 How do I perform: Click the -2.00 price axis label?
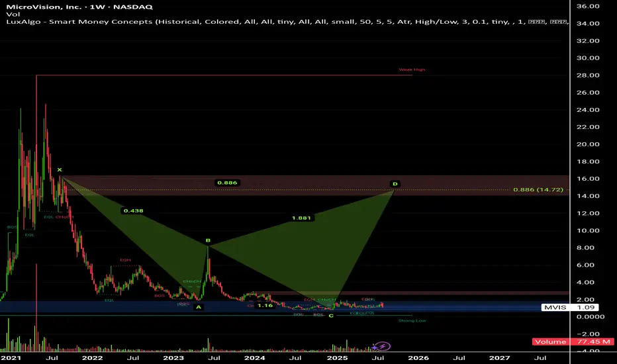(x=588, y=334)
